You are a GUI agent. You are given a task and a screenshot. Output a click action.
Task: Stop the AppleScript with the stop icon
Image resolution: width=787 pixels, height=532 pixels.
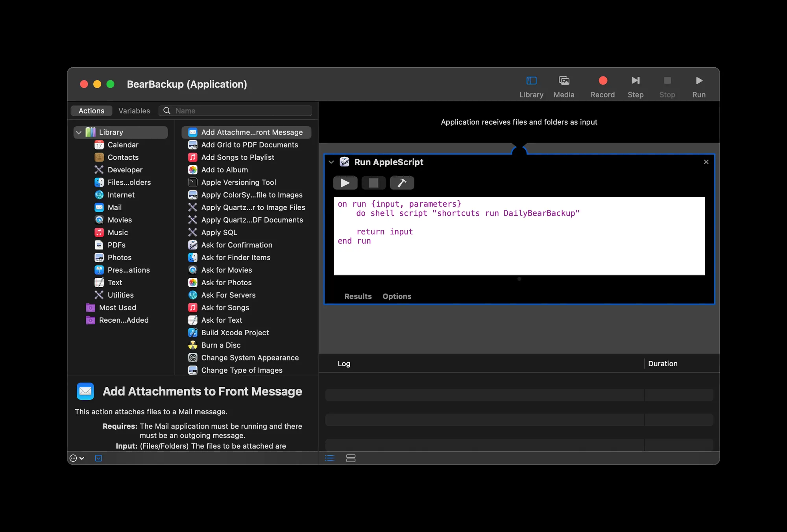click(373, 183)
